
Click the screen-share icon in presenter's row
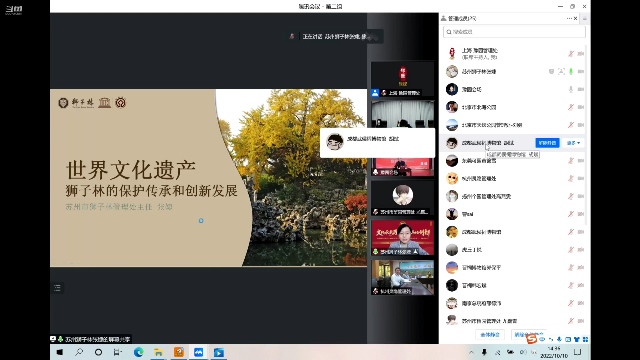[551, 71]
